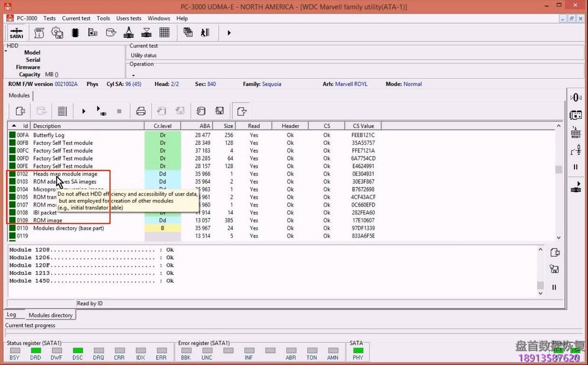Open the Tests menu

[49, 18]
